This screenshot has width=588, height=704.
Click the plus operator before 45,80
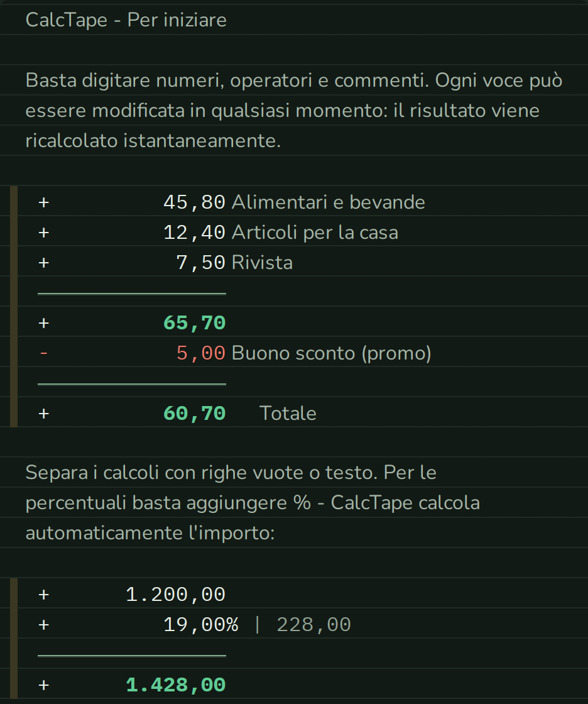[x=43, y=202]
